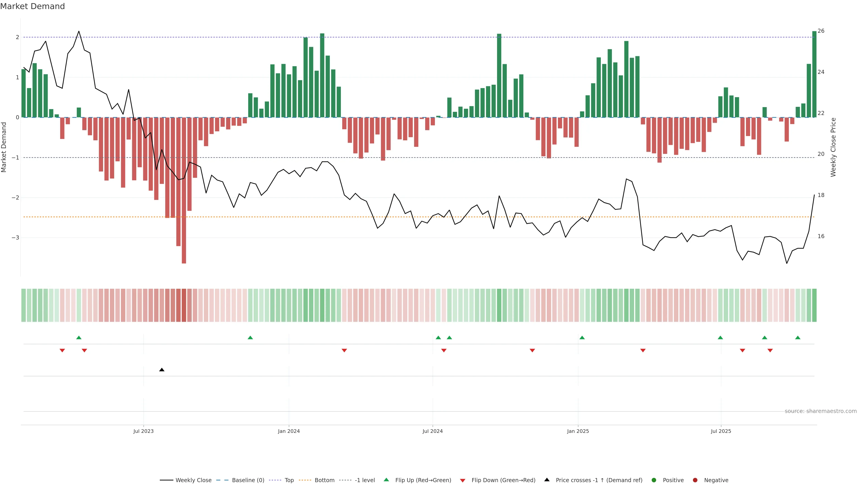Click the red Negative circle in legend

[695, 480]
